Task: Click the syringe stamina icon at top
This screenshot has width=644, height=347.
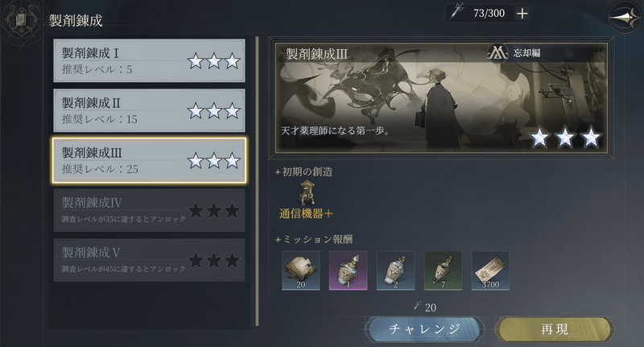Action: (x=456, y=11)
